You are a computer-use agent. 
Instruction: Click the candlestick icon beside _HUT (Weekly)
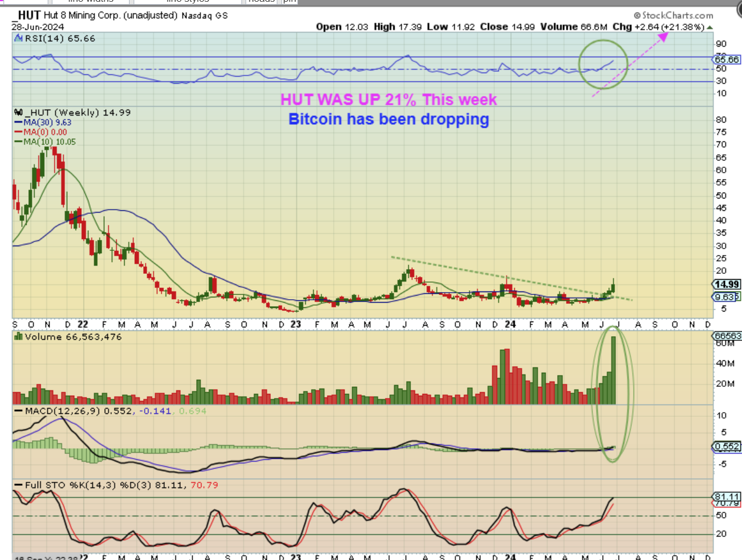tap(18, 112)
